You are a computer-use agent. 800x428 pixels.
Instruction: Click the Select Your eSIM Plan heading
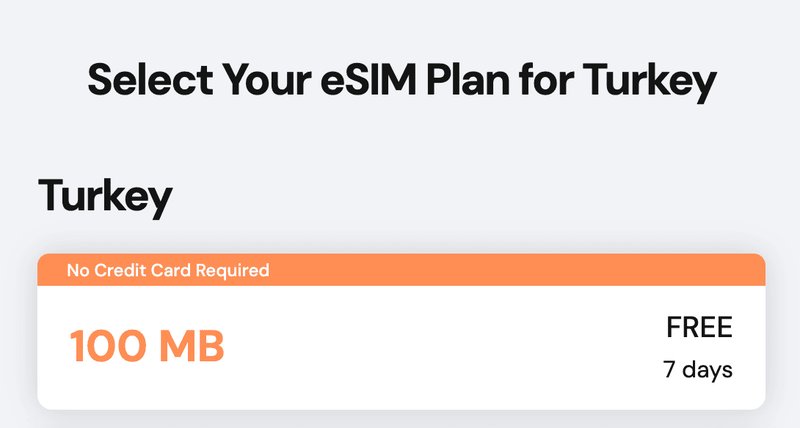400,79
